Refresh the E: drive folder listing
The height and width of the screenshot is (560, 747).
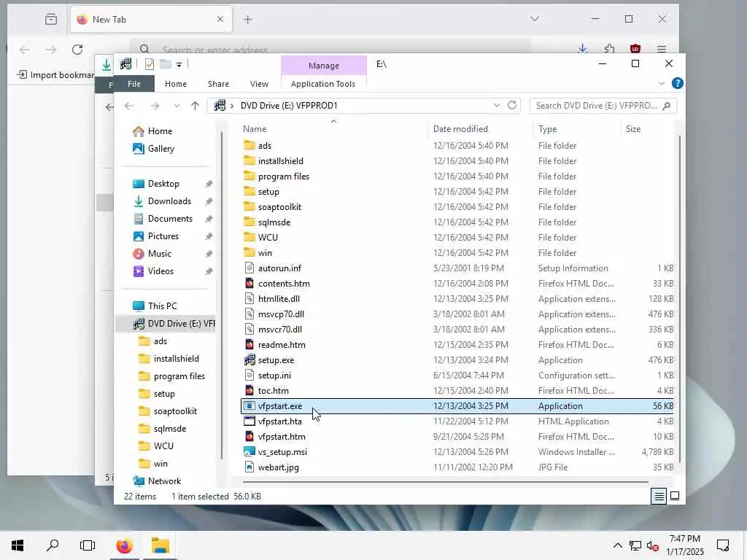(512, 105)
